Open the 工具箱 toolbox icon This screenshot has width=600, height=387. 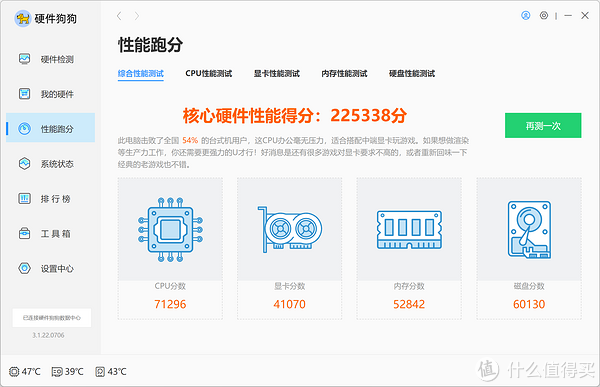[24, 233]
